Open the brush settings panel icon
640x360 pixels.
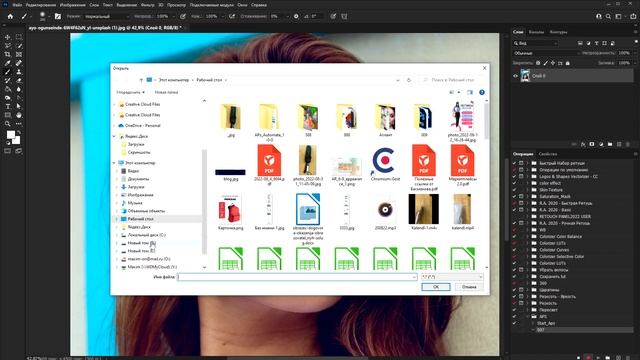click(x=58, y=16)
